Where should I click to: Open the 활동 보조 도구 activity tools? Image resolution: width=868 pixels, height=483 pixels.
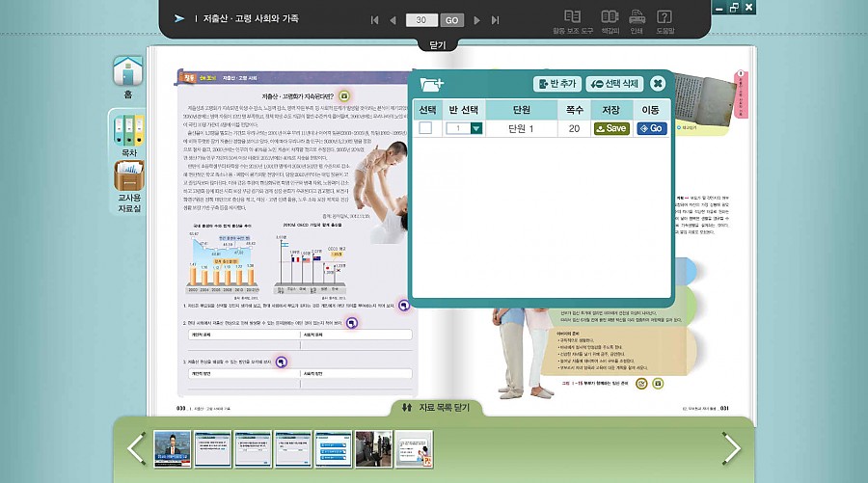(x=573, y=19)
